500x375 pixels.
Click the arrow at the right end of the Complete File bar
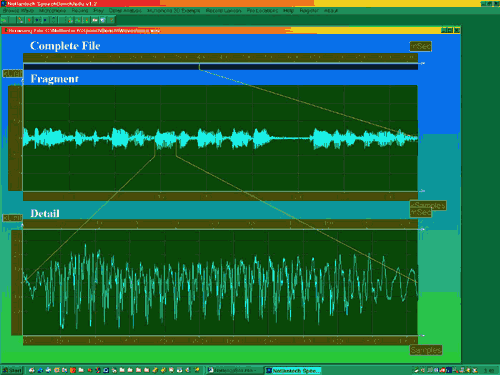pos(422,63)
